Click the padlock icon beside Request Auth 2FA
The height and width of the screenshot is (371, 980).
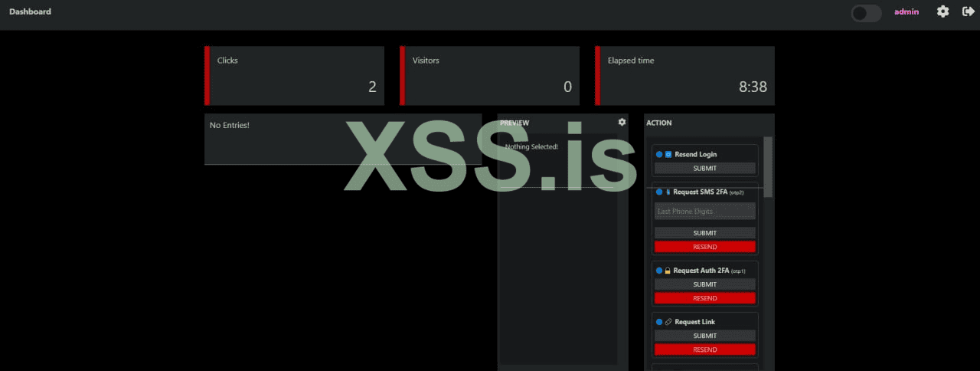(x=668, y=271)
